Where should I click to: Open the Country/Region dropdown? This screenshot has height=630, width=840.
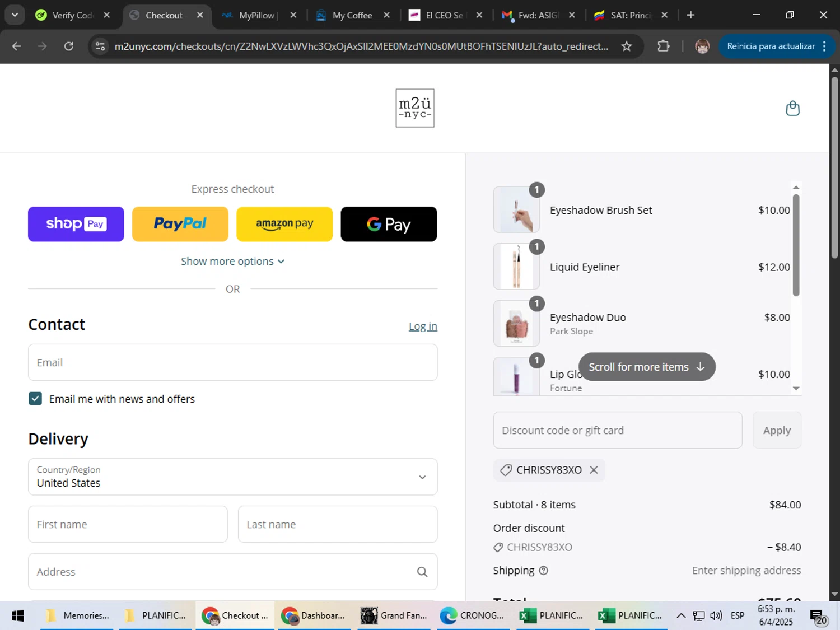[232, 477]
